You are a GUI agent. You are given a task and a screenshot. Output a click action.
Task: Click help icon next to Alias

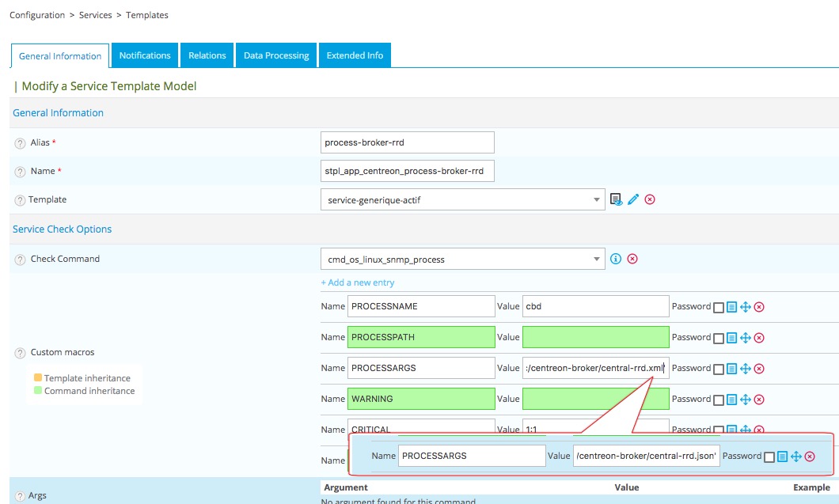pyautogui.click(x=20, y=143)
